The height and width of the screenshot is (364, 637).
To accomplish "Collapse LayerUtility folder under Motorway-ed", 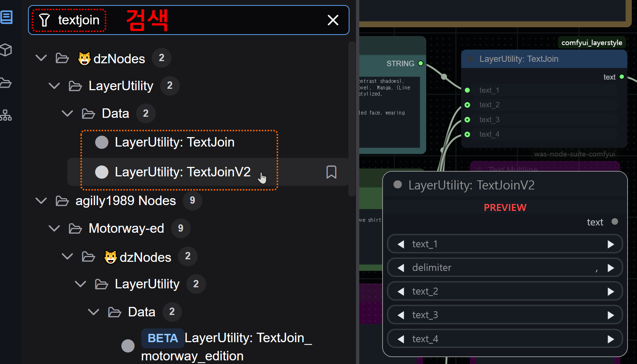I will coord(80,284).
